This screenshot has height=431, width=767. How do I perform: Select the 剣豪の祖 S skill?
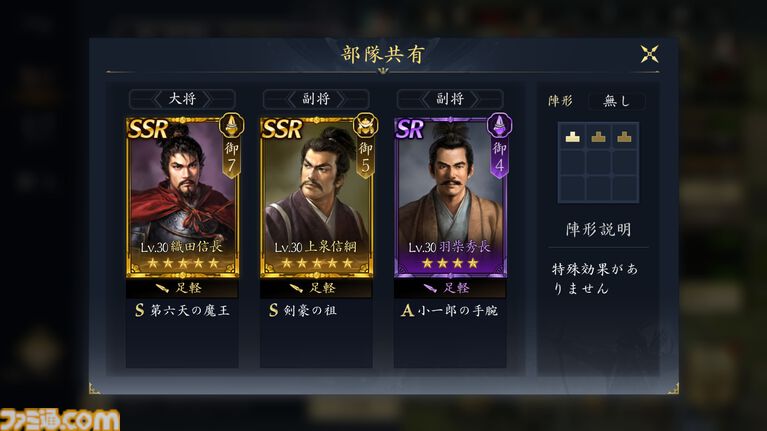[x=303, y=310]
